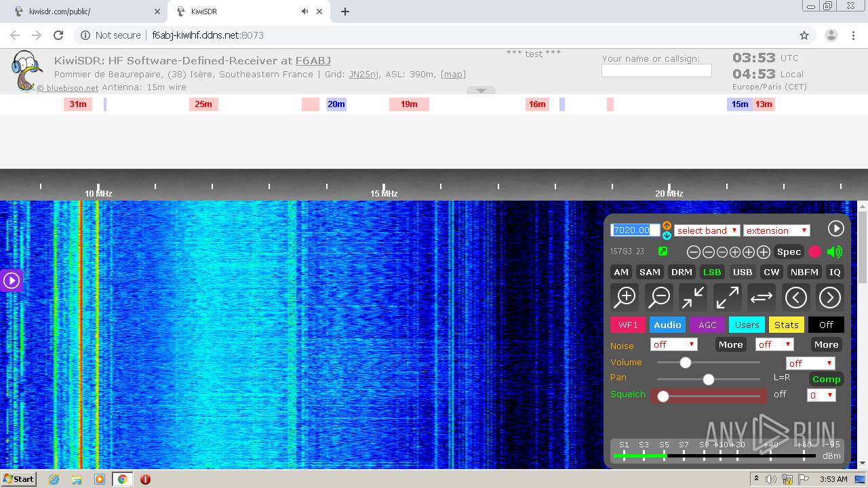The height and width of the screenshot is (488, 868).
Task: Open a new browser tab
Action: (345, 12)
